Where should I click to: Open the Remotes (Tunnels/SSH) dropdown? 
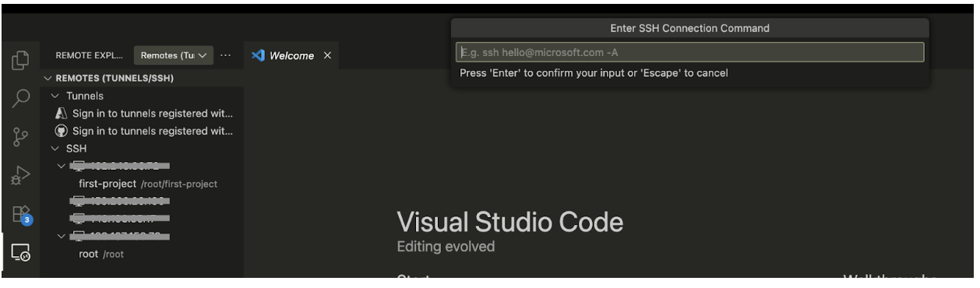174,55
